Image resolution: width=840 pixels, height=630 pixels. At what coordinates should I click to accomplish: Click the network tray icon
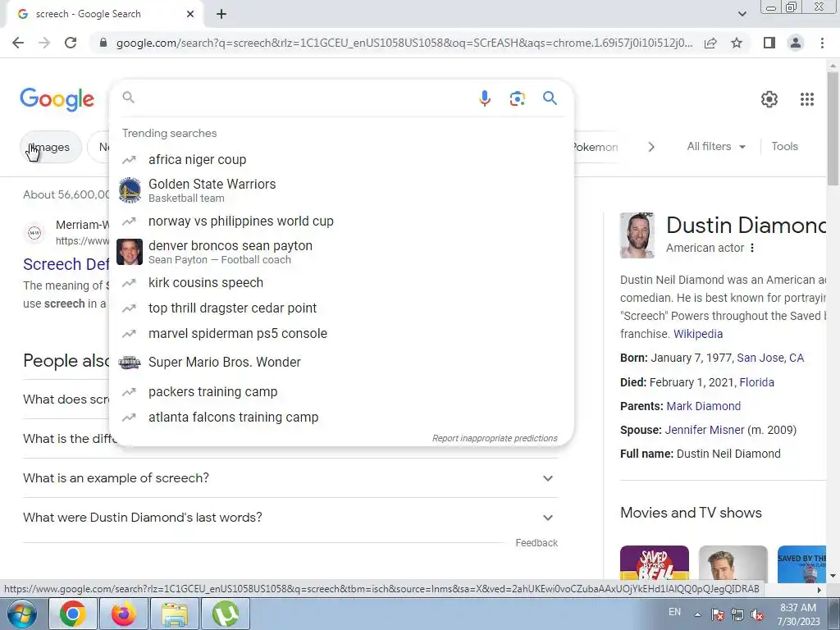tap(737, 614)
